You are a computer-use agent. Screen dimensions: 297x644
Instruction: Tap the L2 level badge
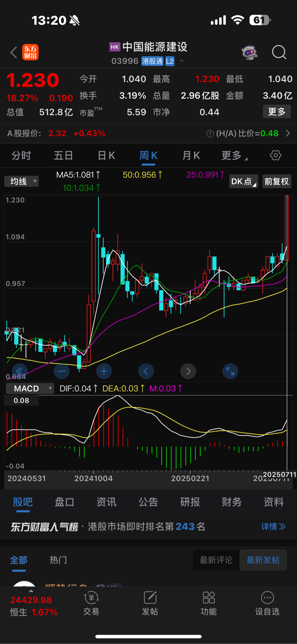click(x=170, y=61)
